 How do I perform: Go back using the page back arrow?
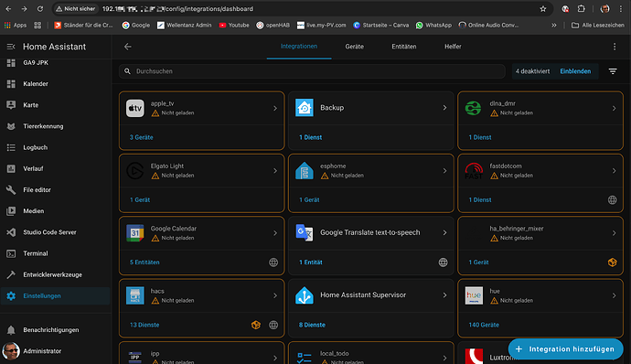(x=127, y=47)
